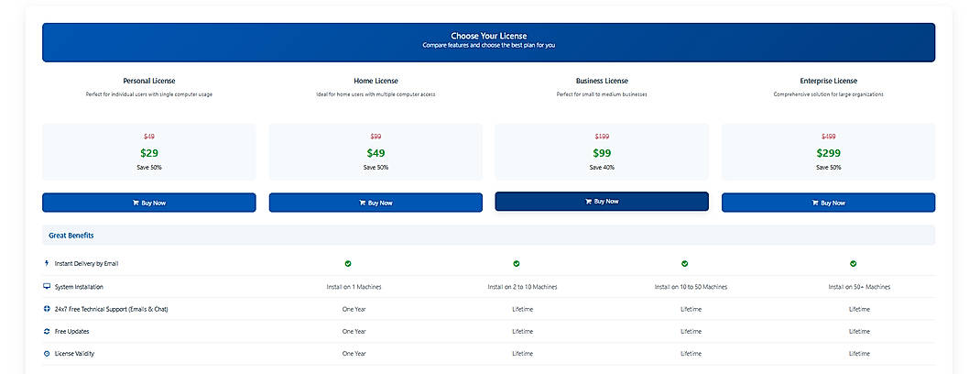
Task: Click One Year in Technical Support row
Action: [x=354, y=309]
